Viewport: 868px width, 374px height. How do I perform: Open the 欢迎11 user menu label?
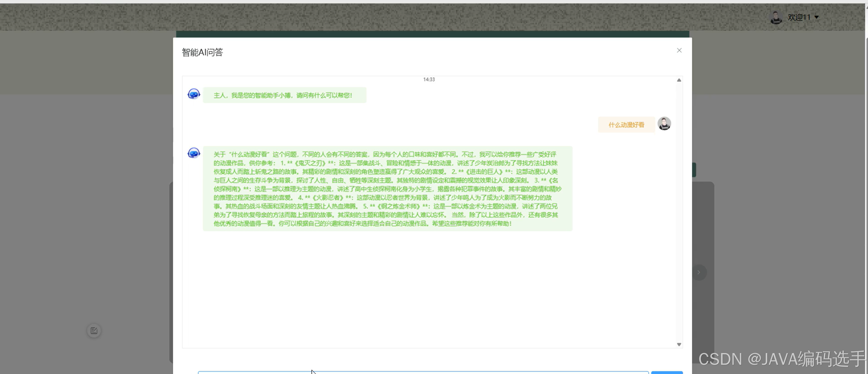tap(799, 17)
